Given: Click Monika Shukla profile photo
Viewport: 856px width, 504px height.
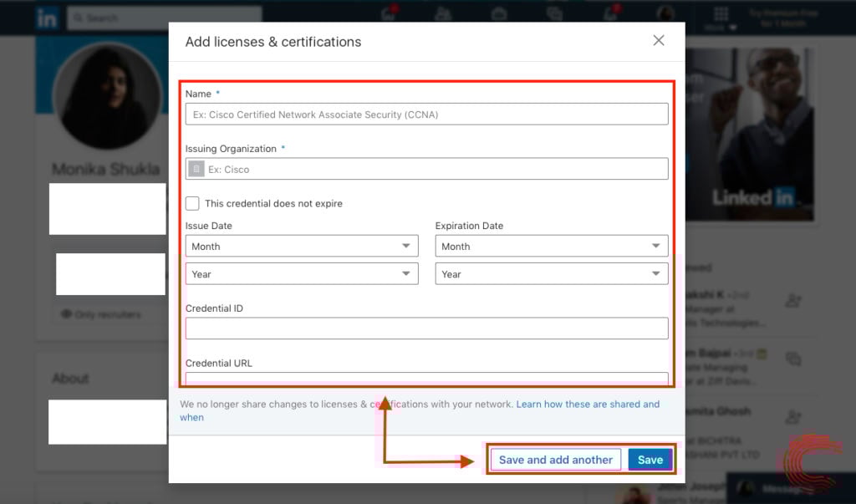Looking at the screenshot, I should click(x=108, y=96).
